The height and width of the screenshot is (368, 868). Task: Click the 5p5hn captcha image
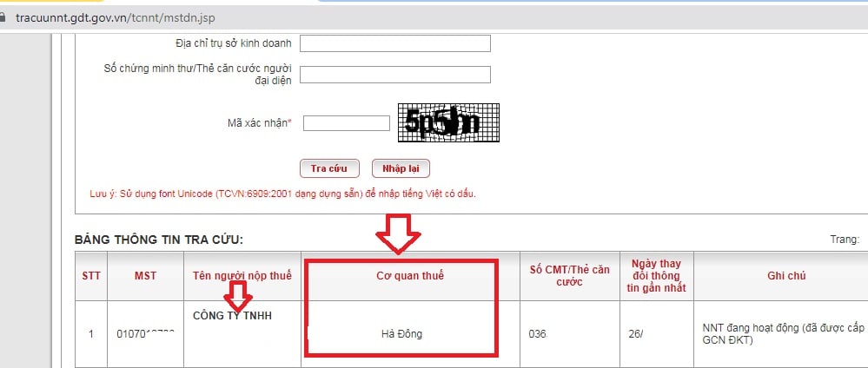tap(448, 122)
